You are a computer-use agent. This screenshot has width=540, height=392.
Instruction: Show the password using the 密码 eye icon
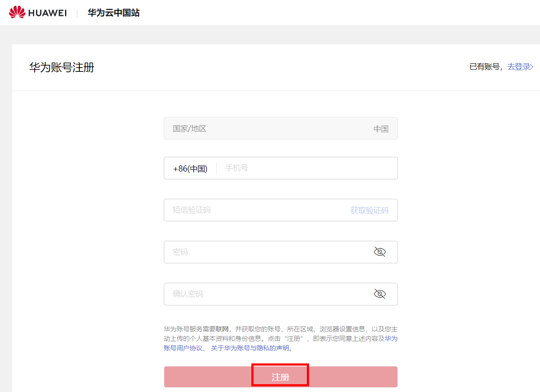[x=380, y=252]
